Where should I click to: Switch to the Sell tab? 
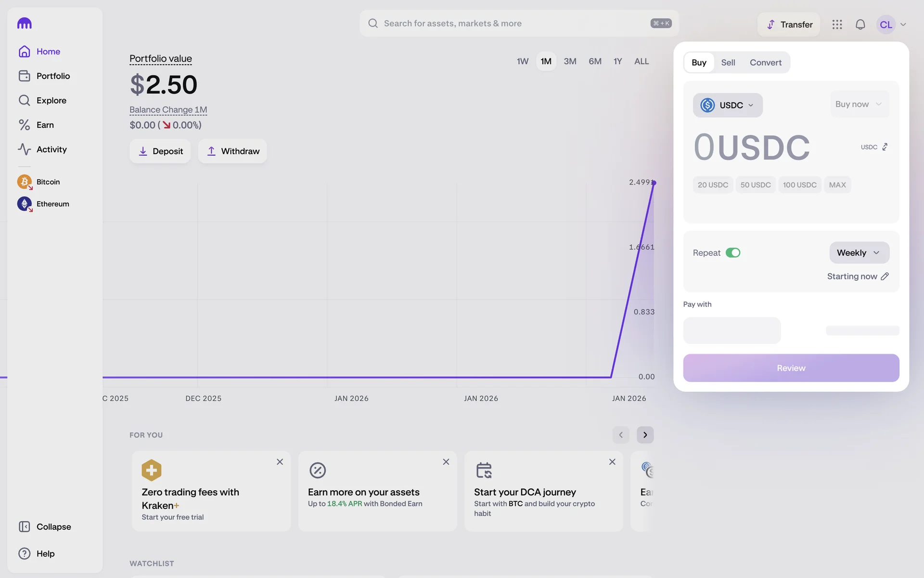coord(728,63)
